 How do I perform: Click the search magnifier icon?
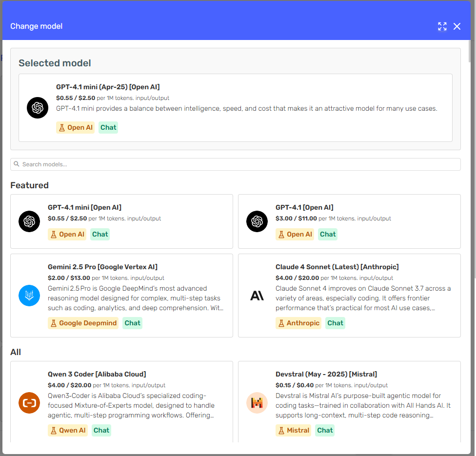(17, 164)
